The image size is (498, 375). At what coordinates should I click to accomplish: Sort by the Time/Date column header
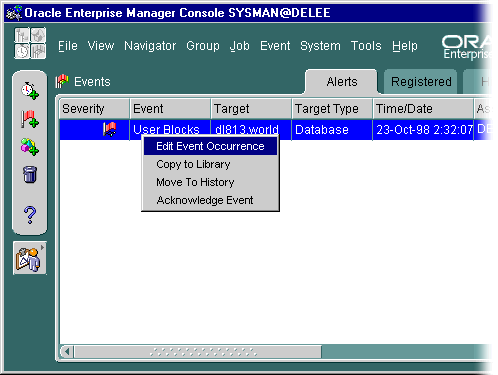pos(423,109)
